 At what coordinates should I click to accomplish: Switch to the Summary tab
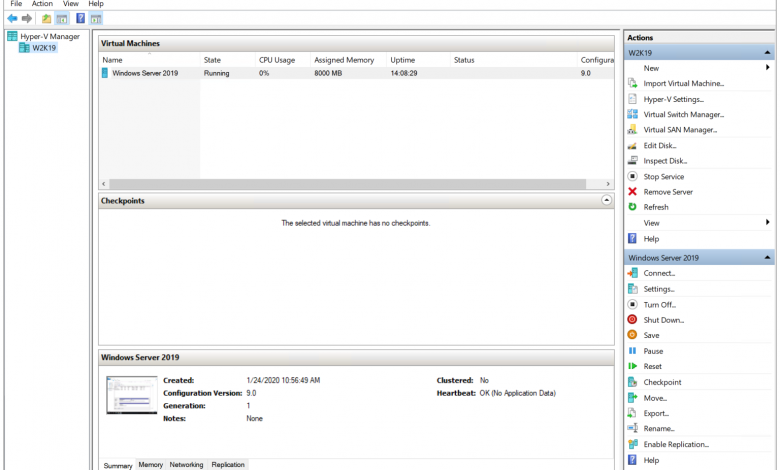118,466
